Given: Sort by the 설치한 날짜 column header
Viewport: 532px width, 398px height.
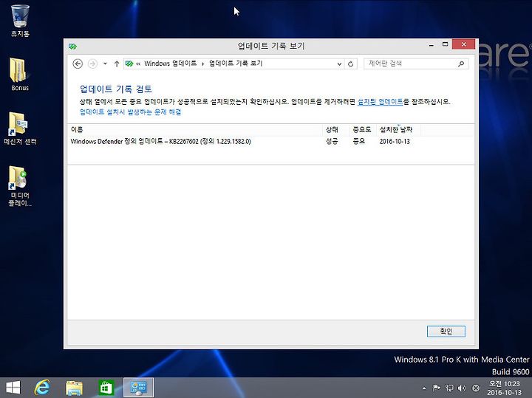Looking at the screenshot, I should tap(398, 129).
